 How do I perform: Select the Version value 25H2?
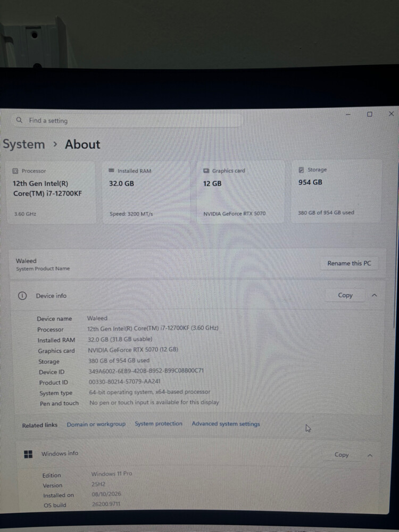point(98,484)
